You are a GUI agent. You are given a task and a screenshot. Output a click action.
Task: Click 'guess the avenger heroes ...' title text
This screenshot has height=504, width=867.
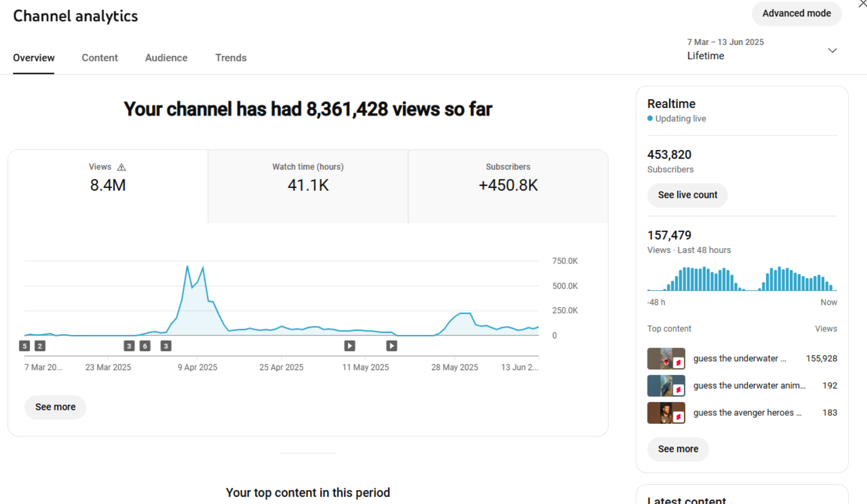pyautogui.click(x=747, y=413)
